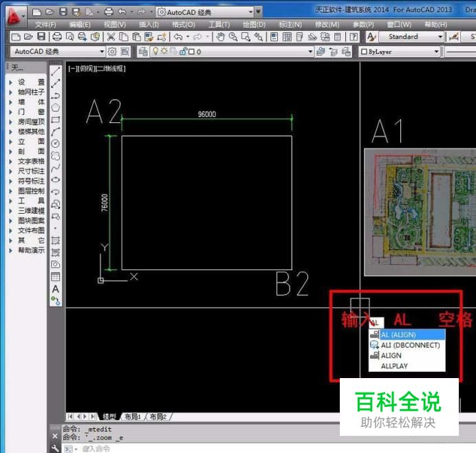This screenshot has width=476, height=453.
Task: Choose ALLPLAY suggestion in command list
Action: [x=407, y=366]
